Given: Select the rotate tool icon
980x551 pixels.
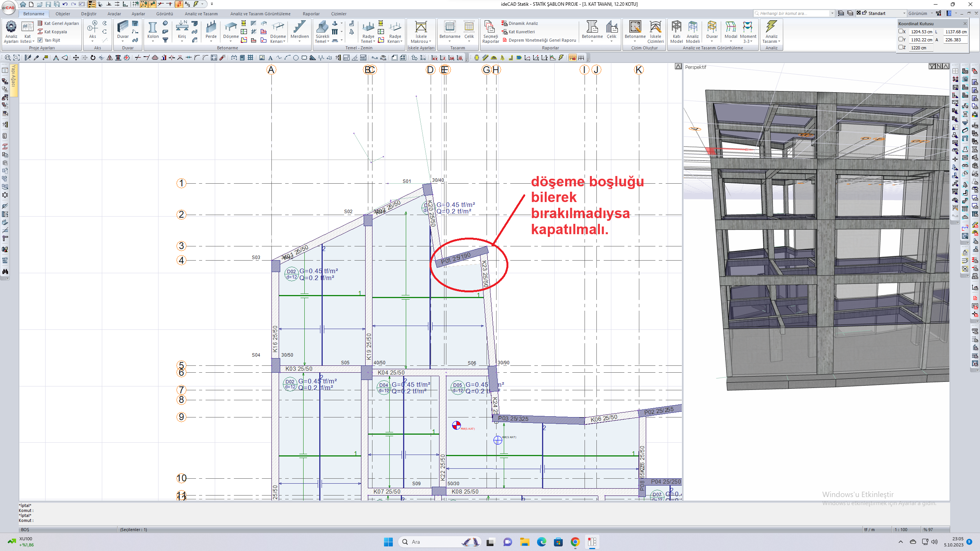Looking at the screenshot, I should click(x=93, y=58).
